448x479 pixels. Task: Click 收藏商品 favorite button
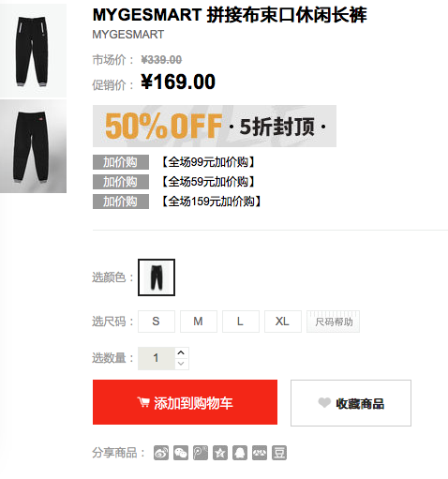tap(351, 403)
